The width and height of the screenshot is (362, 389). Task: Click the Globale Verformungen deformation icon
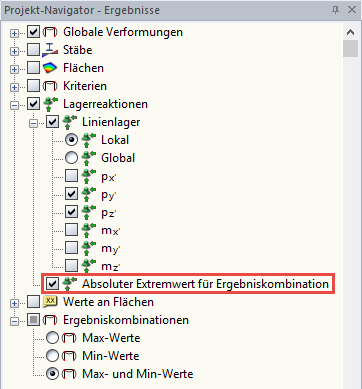(x=50, y=32)
